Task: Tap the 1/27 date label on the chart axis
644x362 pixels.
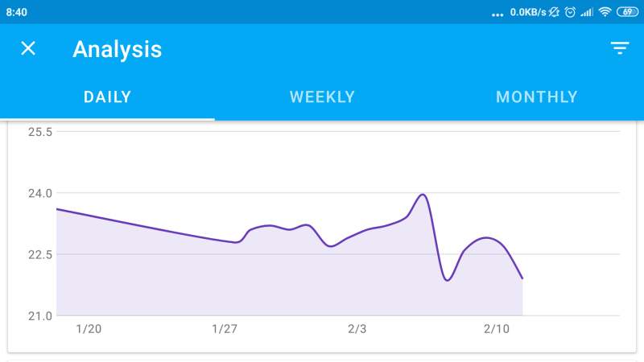Action: (x=225, y=329)
